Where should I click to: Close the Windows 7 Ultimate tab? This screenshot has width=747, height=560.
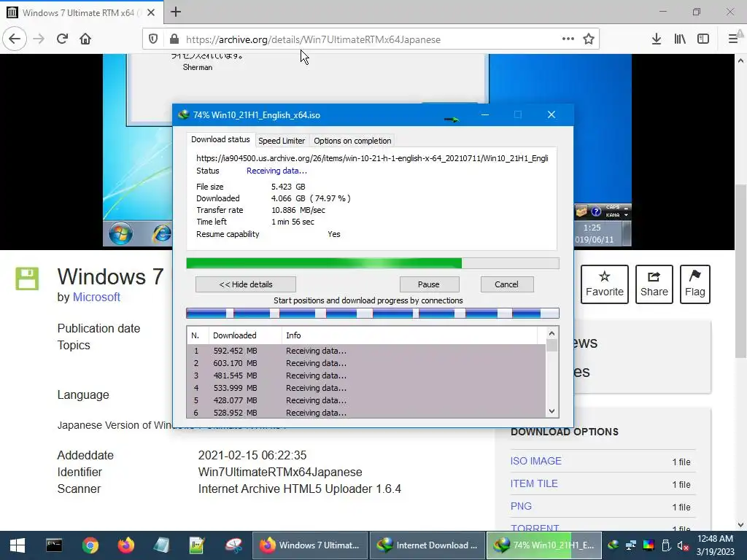(x=151, y=12)
